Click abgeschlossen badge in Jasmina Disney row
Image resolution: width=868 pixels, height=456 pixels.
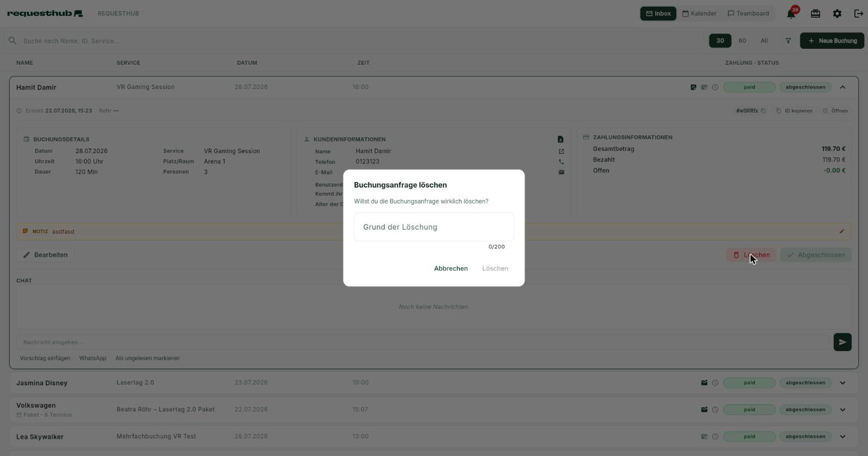tap(805, 383)
